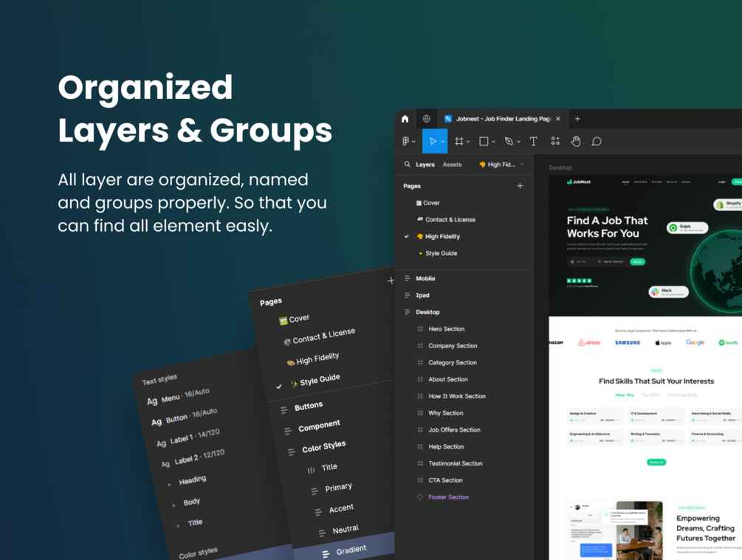Click the frame icon beside CTA Section

[420, 480]
